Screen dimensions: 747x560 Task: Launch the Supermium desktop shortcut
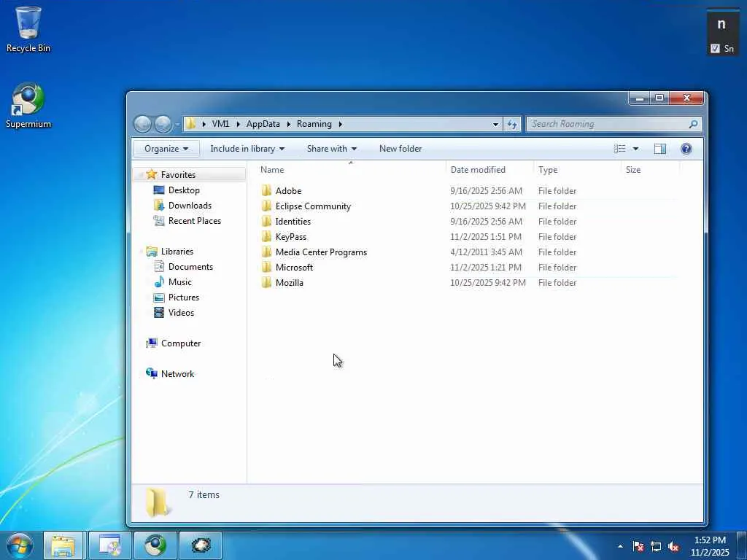click(x=28, y=105)
